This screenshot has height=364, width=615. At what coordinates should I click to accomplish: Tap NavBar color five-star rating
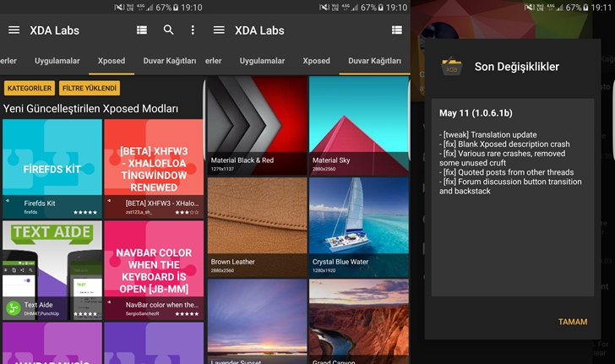[x=187, y=314]
